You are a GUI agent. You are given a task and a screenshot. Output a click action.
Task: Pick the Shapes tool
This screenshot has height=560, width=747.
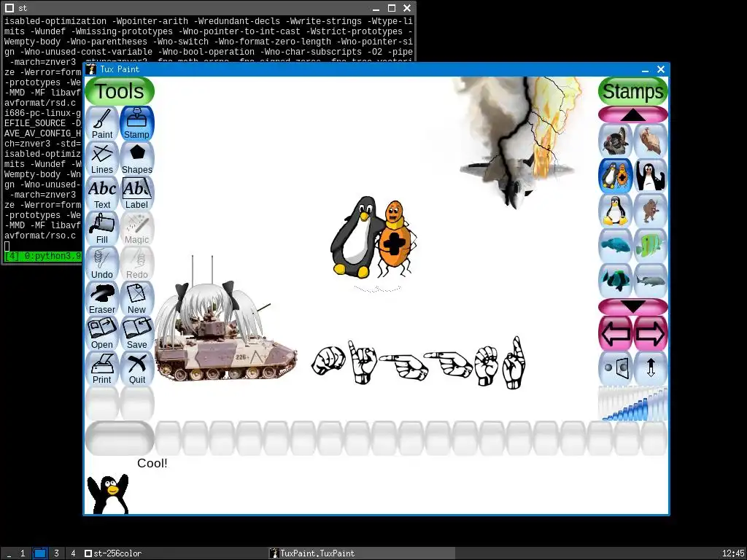(136, 158)
